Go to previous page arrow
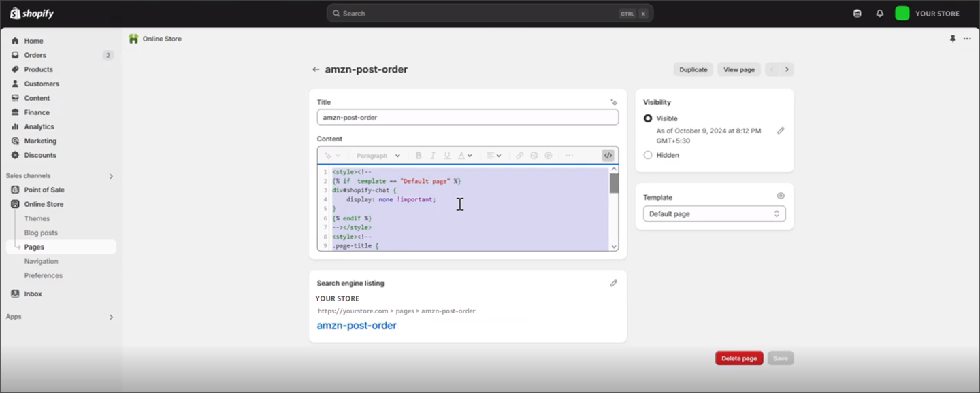The height and width of the screenshot is (393, 980). 772,69
